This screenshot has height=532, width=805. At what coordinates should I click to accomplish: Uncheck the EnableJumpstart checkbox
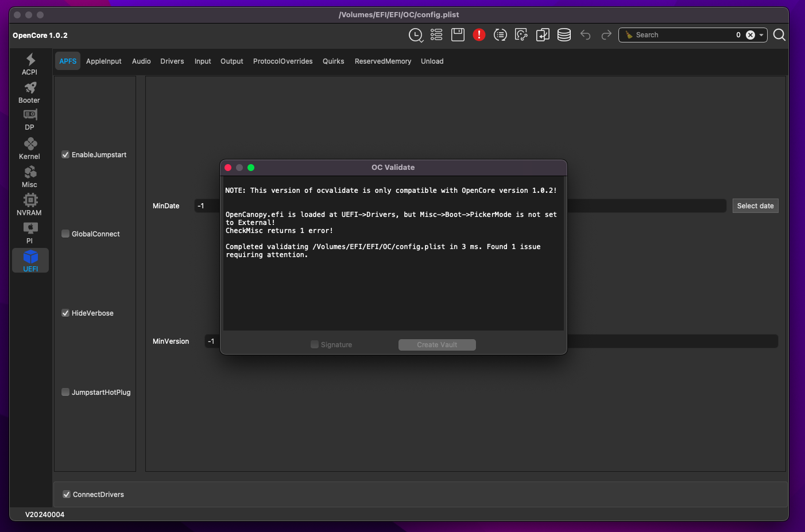(x=65, y=155)
